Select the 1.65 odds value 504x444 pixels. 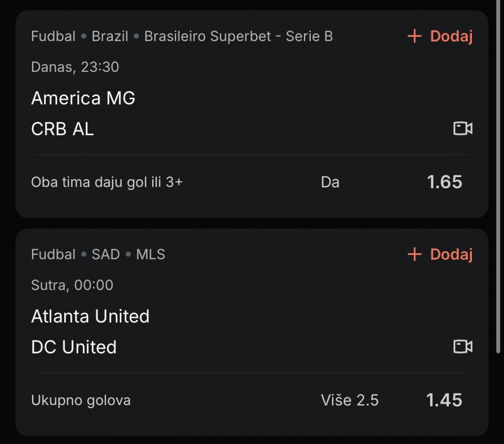pyautogui.click(x=444, y=182)
